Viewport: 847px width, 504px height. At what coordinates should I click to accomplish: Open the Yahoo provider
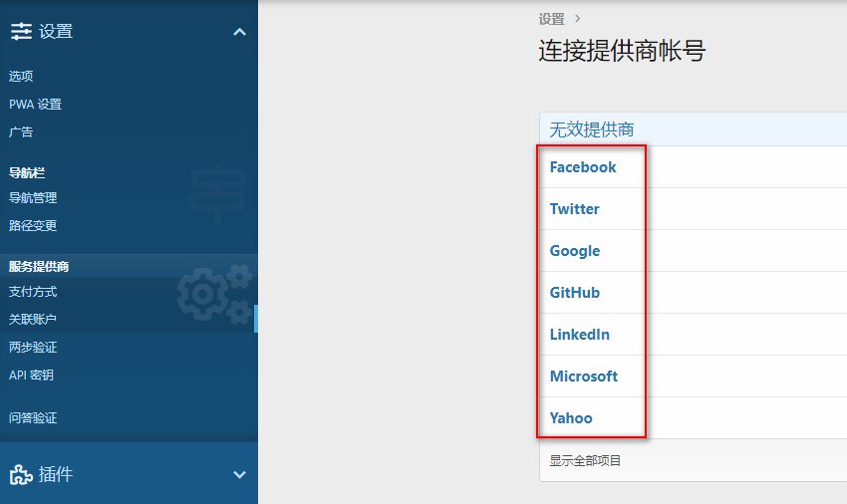[x=571, y=418]
